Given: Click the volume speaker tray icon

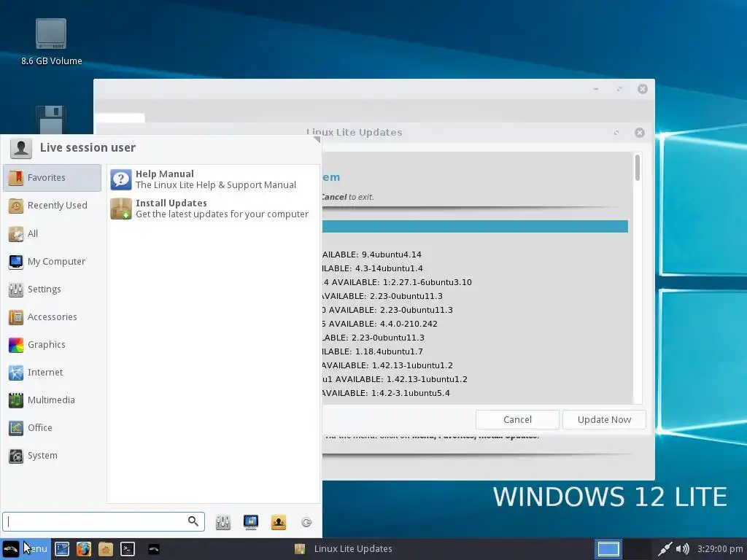Looking at the screenshot, I should tap(682, 549).
